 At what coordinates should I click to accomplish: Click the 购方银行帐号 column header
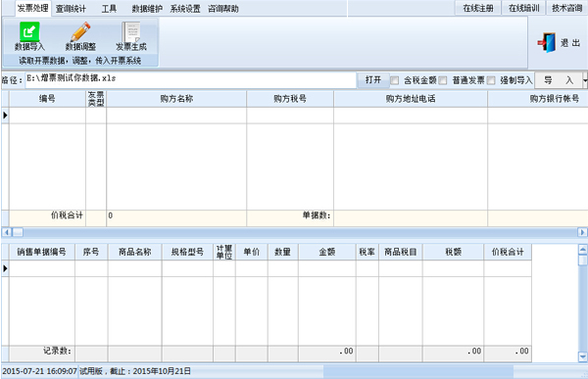pyautogui.click(x=538, y=99)
